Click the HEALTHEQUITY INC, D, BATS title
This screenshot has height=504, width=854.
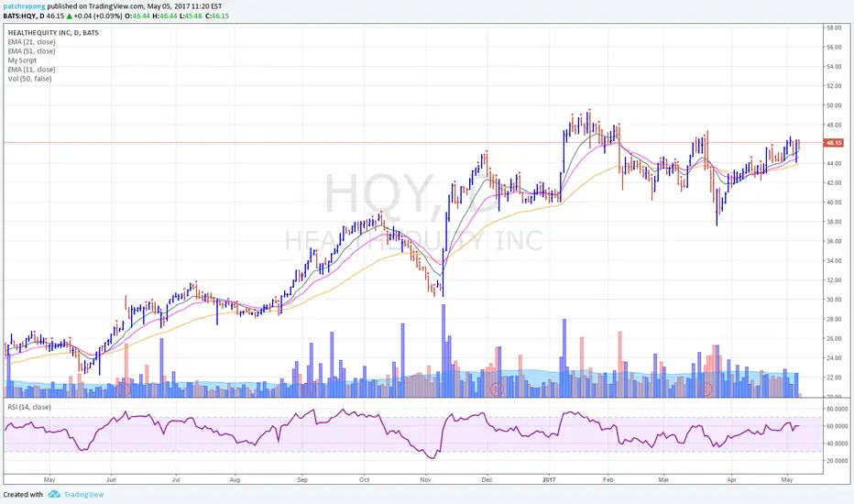[53, 33]
